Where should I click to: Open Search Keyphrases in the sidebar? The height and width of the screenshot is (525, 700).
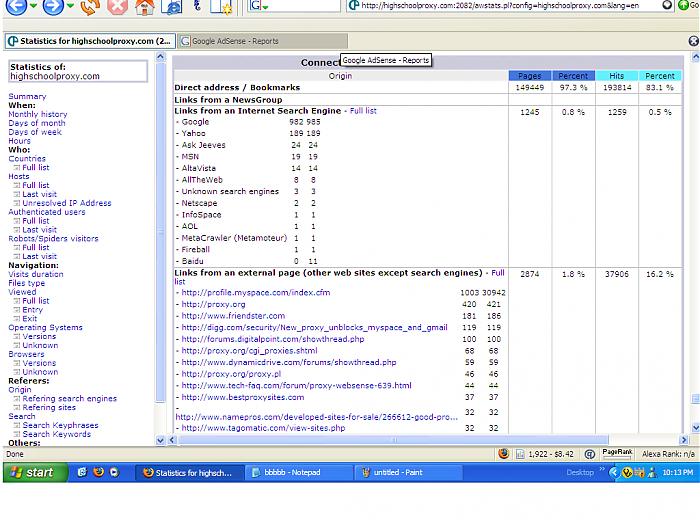coord(60,425)
